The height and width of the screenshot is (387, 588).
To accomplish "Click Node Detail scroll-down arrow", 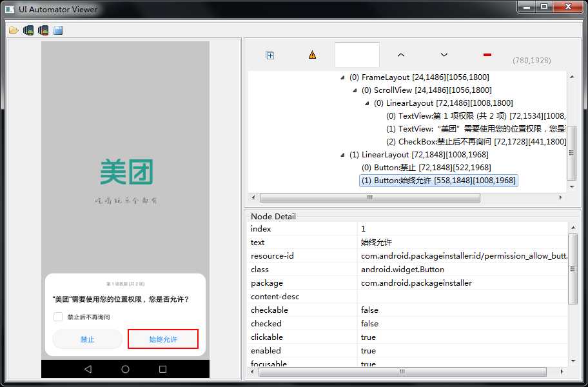I will tap(573, 361).
